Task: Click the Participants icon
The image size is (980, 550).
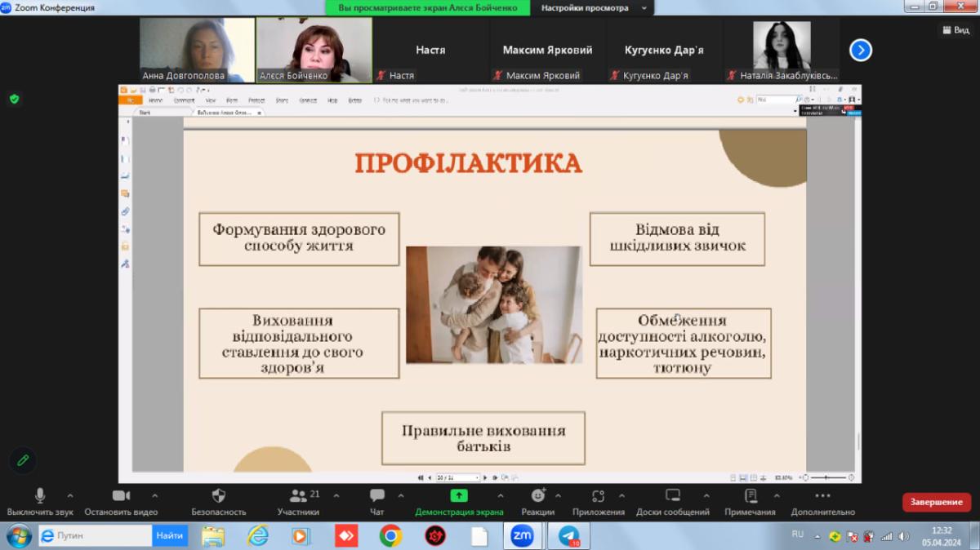Action: pyautogui.click(x=298, y=496)
